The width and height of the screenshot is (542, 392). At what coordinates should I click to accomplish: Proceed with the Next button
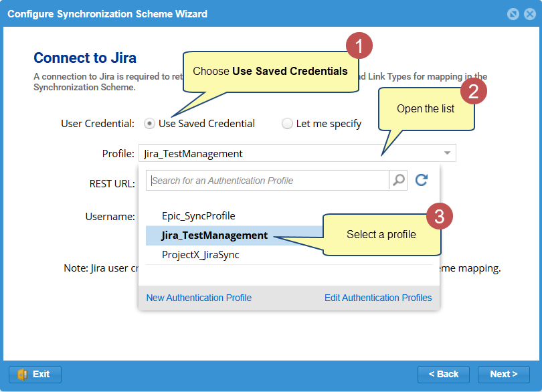504,375
